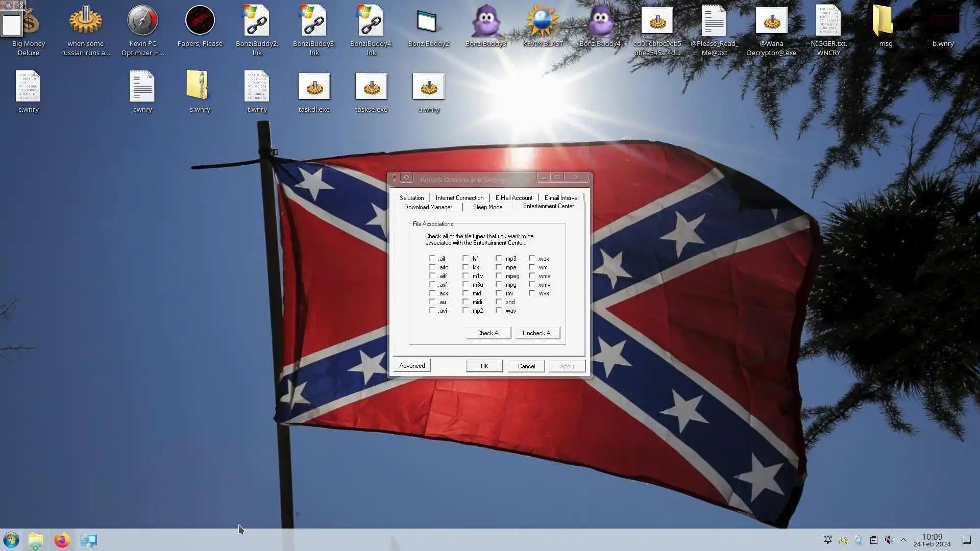Select the Kevin PC Optimizer icon
The height and width of the screenshot is (551, 980).
point(142,21)
